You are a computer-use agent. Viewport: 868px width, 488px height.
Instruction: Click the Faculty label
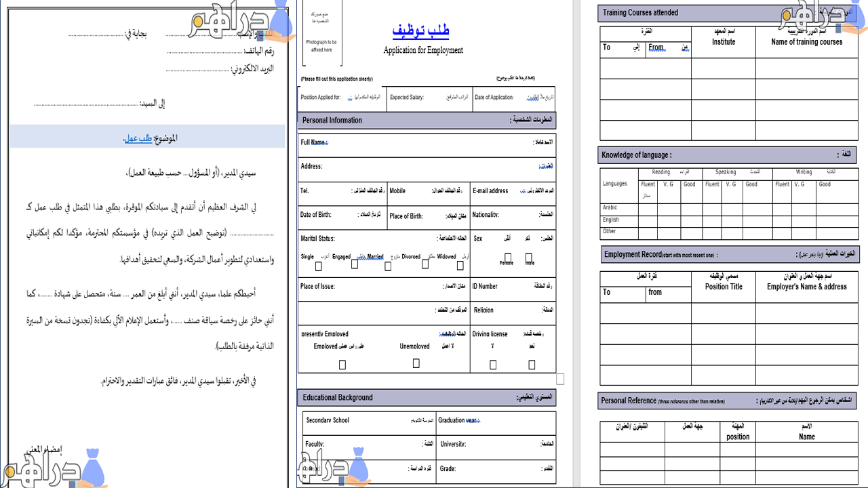coord(315,444)
